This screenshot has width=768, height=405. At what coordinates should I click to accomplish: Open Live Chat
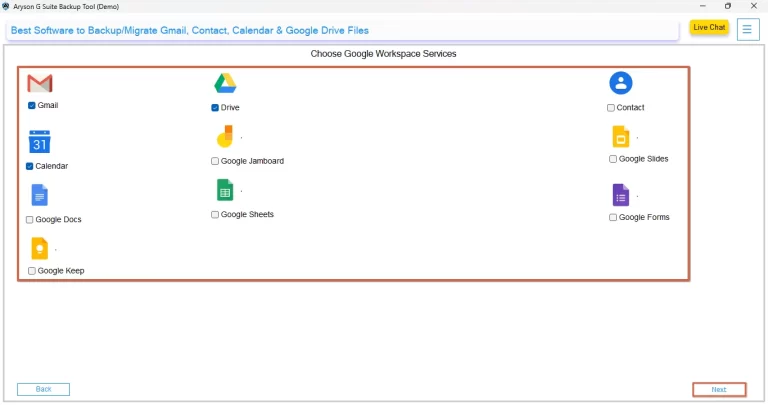709,27
